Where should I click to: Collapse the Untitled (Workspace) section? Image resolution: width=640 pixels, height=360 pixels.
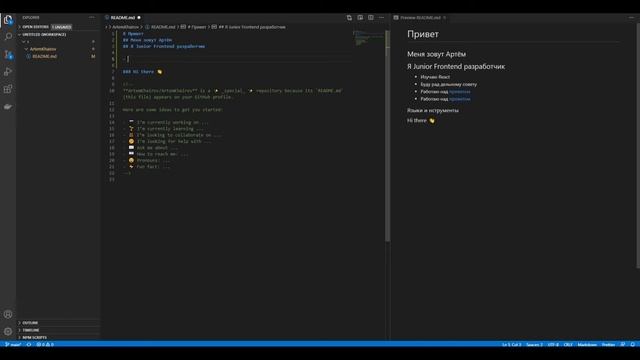coord(44,35)
